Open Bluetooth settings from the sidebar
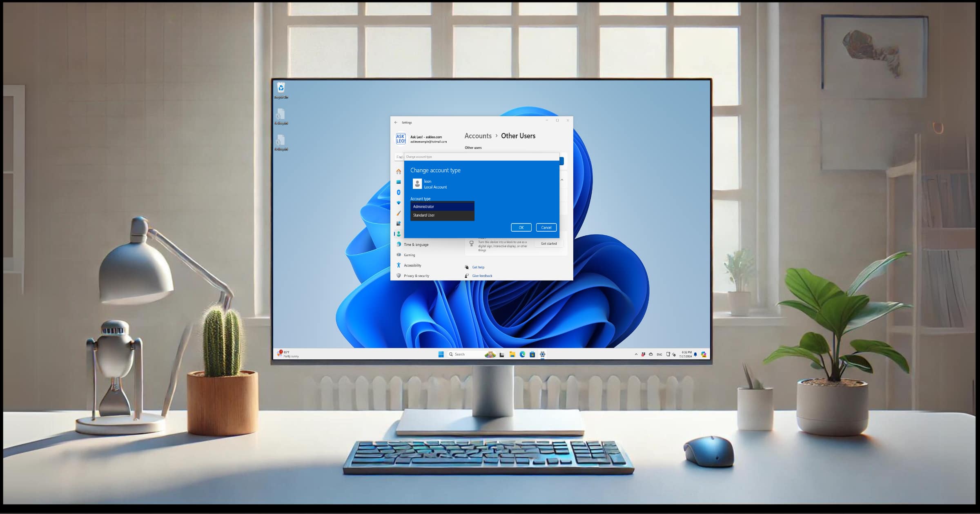 (x=399, y=192)
